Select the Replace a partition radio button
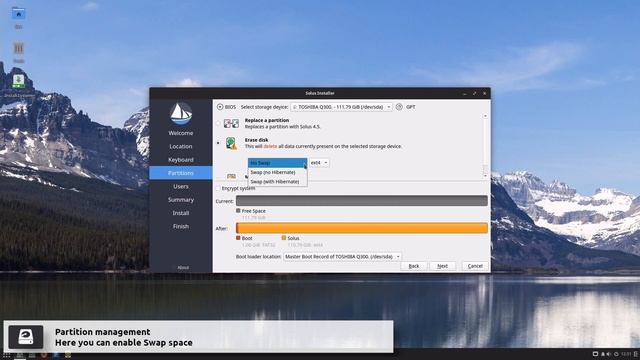The height and width of the screenshot is (360, 640). 218,123
